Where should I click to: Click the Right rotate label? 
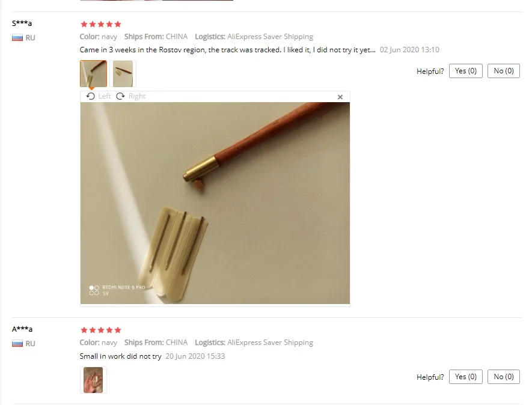coord(136,96)
